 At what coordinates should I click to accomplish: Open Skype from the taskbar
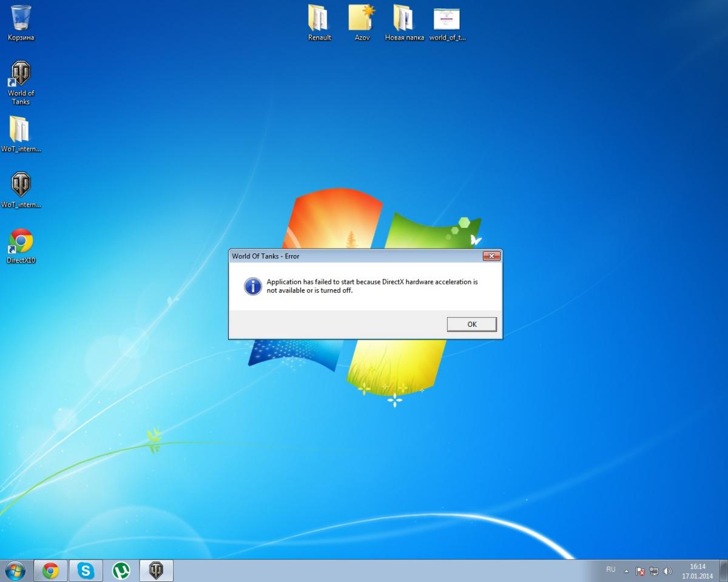(86, 570)
